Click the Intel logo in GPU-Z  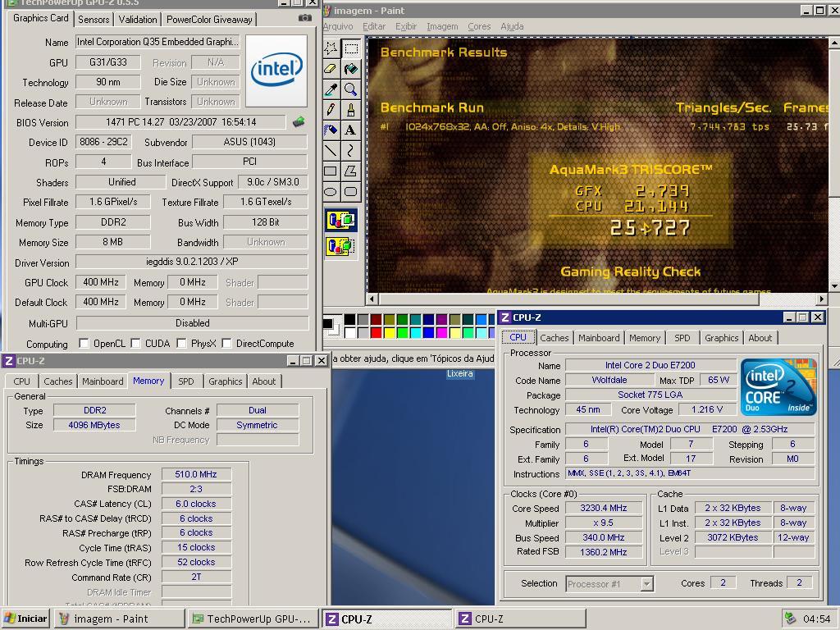click(x=276, y=71)
